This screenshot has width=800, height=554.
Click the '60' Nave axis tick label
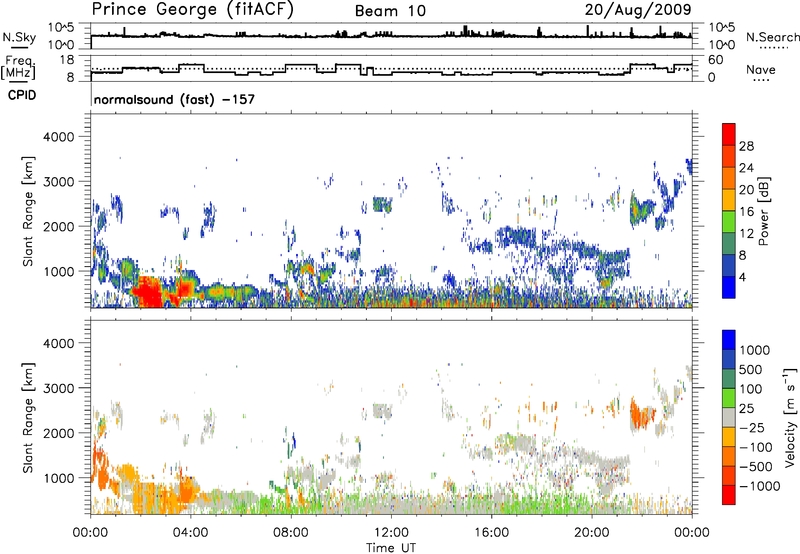click(716, 60)
